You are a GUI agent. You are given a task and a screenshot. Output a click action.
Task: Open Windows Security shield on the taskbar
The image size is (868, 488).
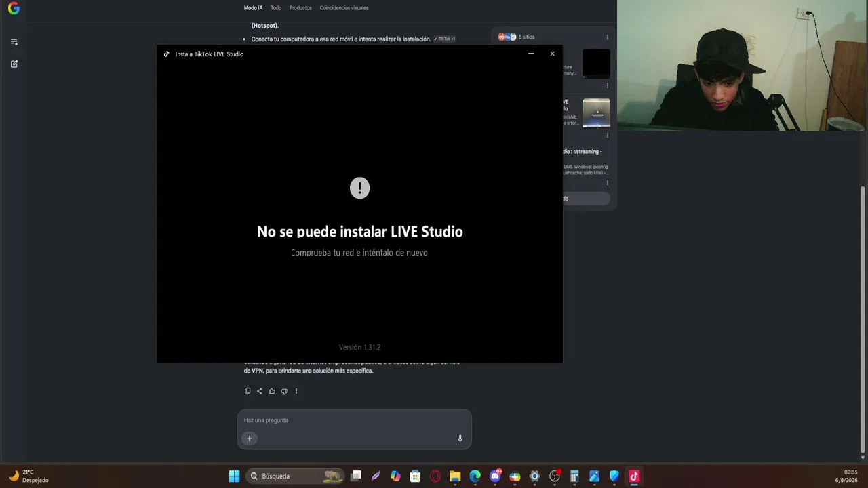point(614,476)
